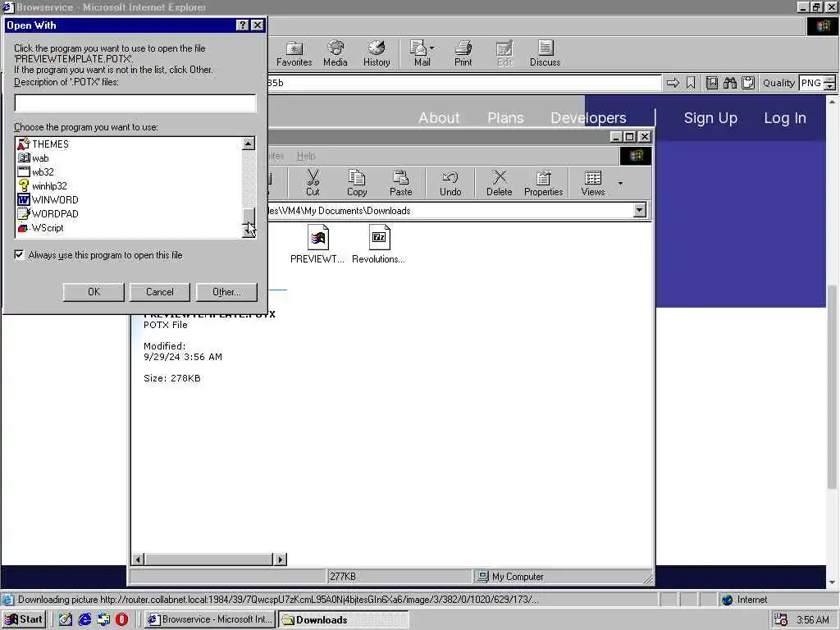This screenshot has height=630, width=840.
Task: Open the History toolbar button
Action: click(377, 53)
